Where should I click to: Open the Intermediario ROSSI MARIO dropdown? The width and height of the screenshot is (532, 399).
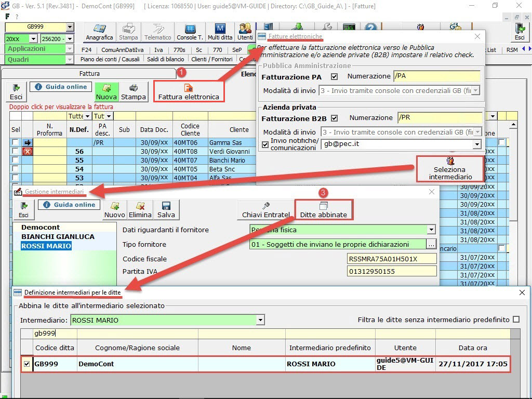click(260, 320)
